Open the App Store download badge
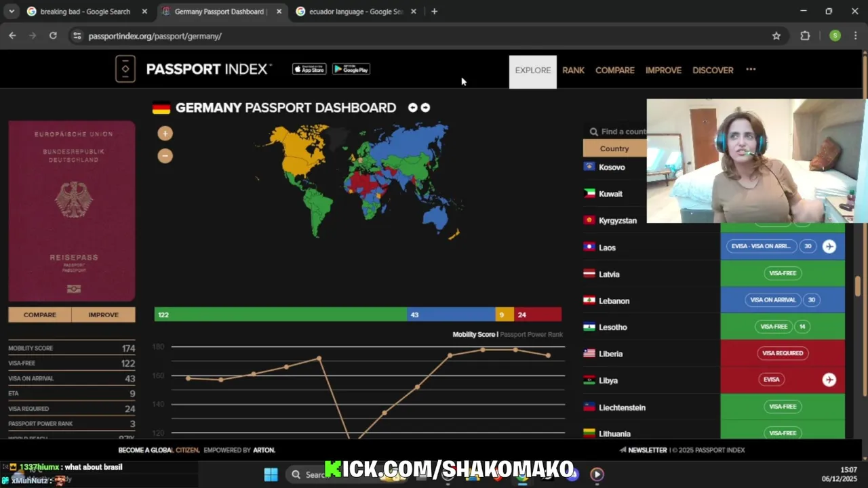 pos(309,69)
